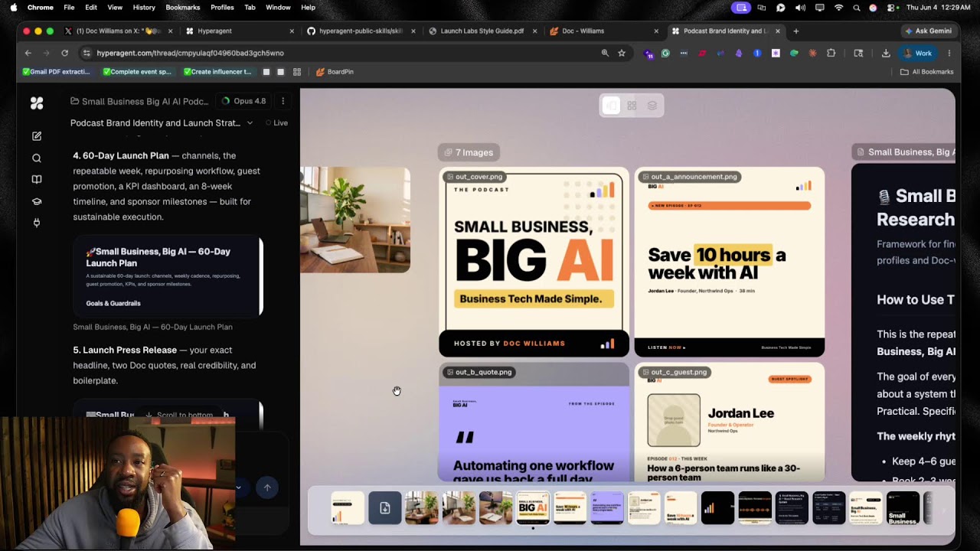The height and width of the screenshot is (551, 980).
Task: Open Create influencer t... bookmark
Action: pyautogui.click(x=217, y=72)
